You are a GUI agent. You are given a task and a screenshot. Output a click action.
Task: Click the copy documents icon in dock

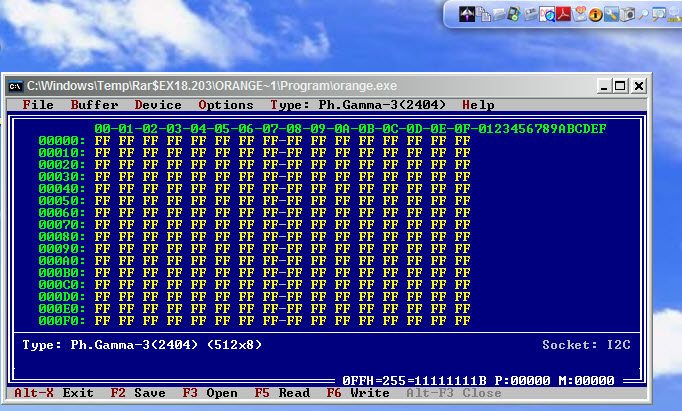tap(485, 14)
